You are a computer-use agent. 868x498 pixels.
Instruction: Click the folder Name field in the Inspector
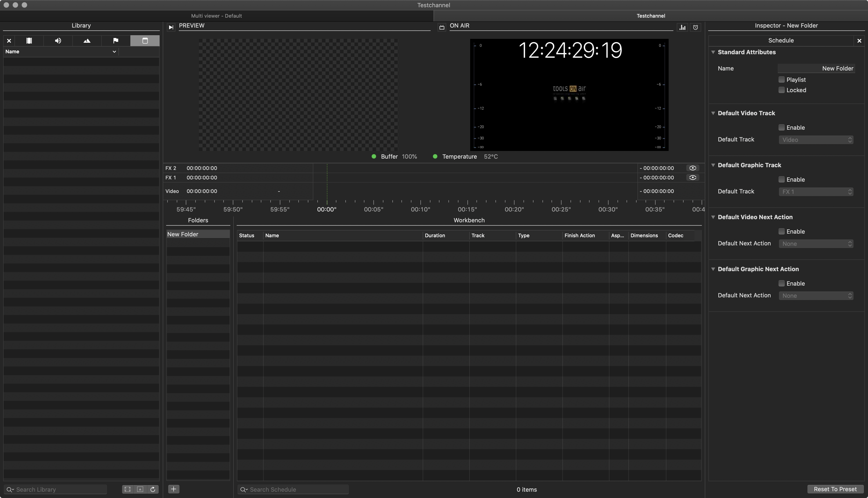coord(816,68)
